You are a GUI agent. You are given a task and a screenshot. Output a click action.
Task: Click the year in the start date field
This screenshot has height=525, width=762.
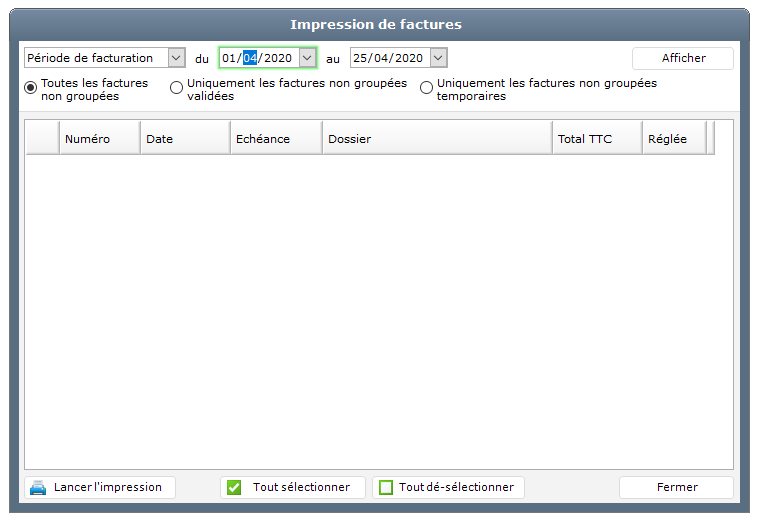pyautogui.click(x=277, y=58)
